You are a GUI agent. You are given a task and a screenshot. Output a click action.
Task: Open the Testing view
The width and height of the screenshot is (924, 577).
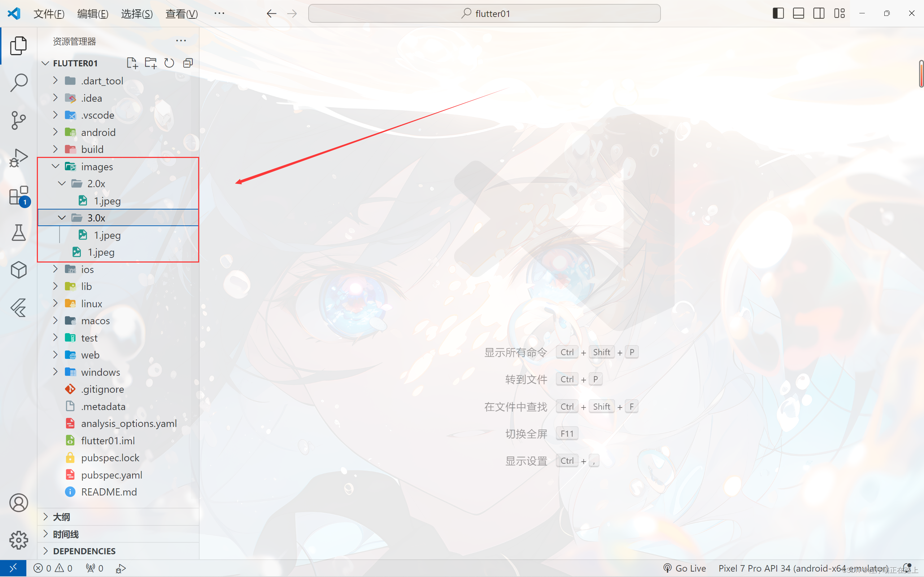[x=18, y=233]
